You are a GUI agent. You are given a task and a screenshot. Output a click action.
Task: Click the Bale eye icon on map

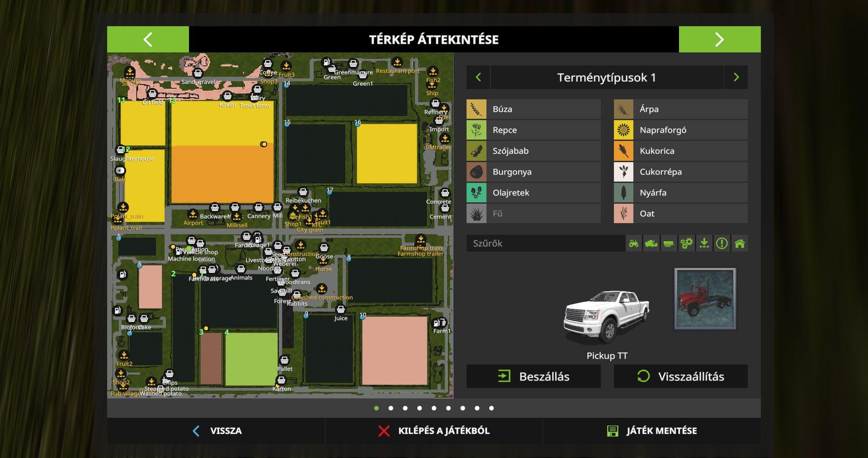coord(120,170)
